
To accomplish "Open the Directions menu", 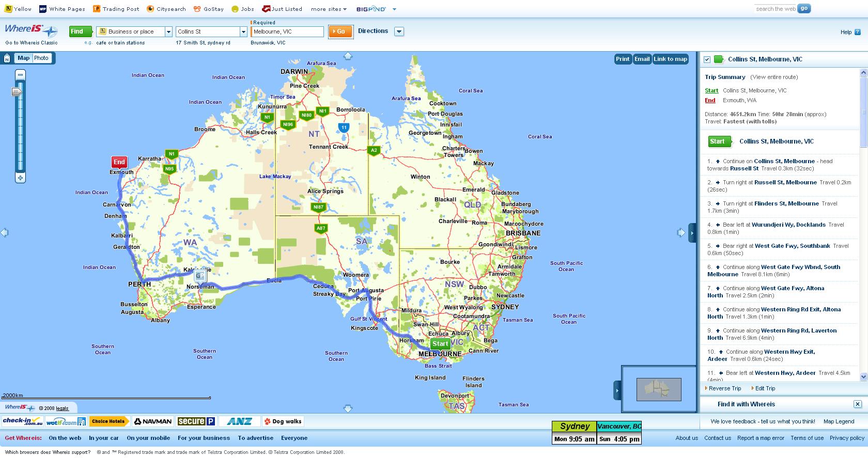I will pos(373,31).
